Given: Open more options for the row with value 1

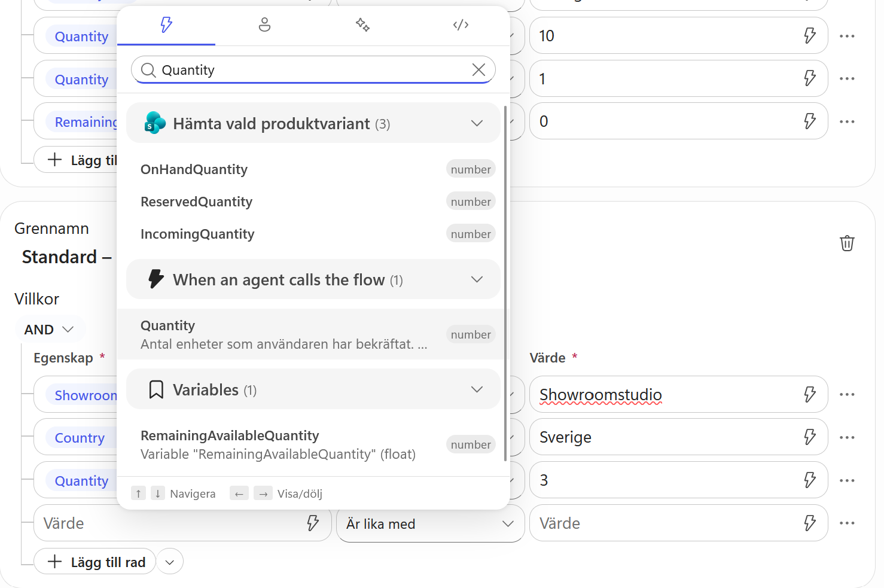Looking at the screenshot, I should tap(847, 78).
